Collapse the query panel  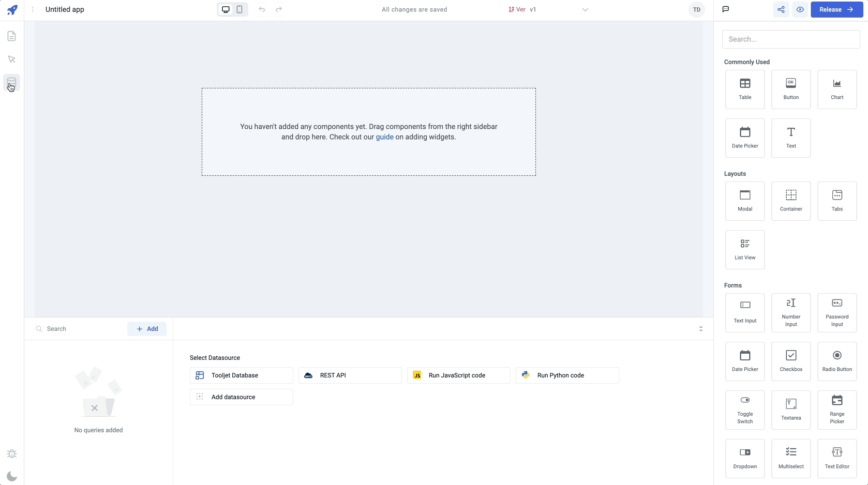[x=701, y=329]
